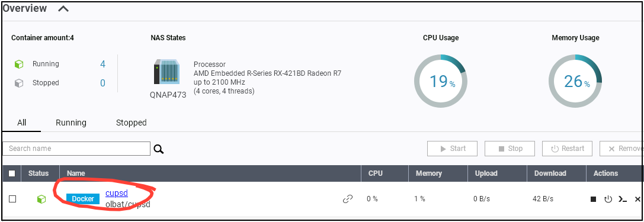Select the All tab

(x=22, y=123)
